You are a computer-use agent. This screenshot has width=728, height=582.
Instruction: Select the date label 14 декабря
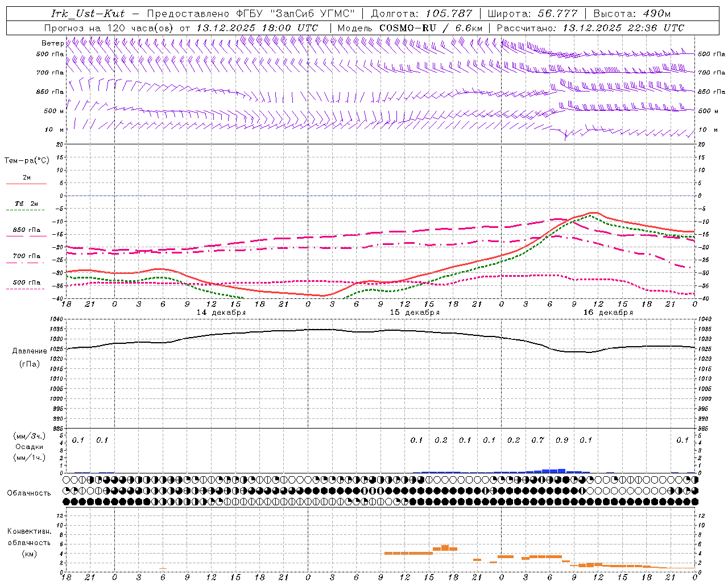(x=221, y=313)
